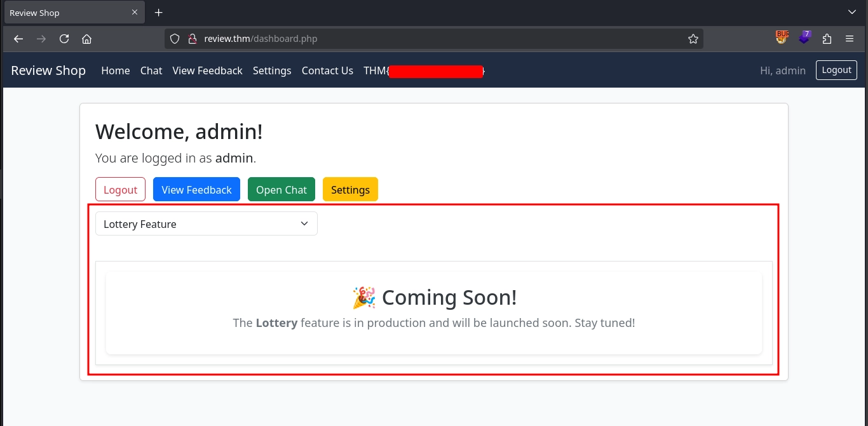The height and width of the screenshot is (426, 868).
Task: Open the purple extension with badge 7
Action: pyautogui.click(x=804, y=38)
